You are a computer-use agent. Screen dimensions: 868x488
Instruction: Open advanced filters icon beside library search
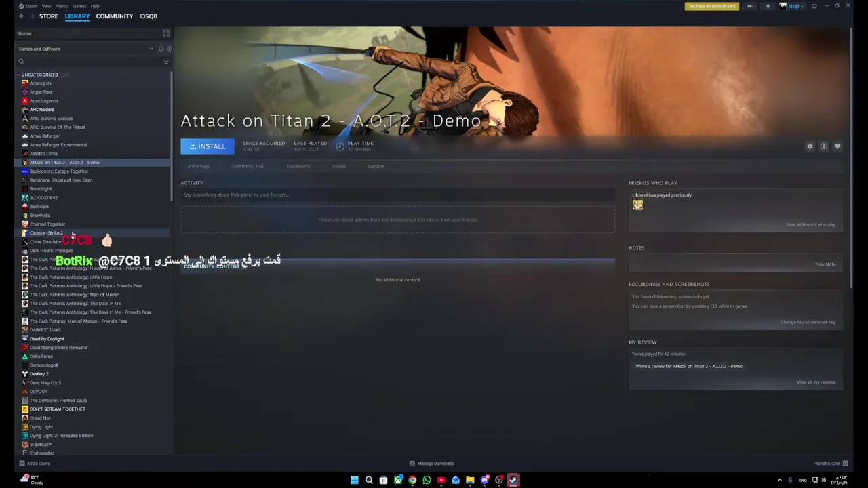click(166, 62)
